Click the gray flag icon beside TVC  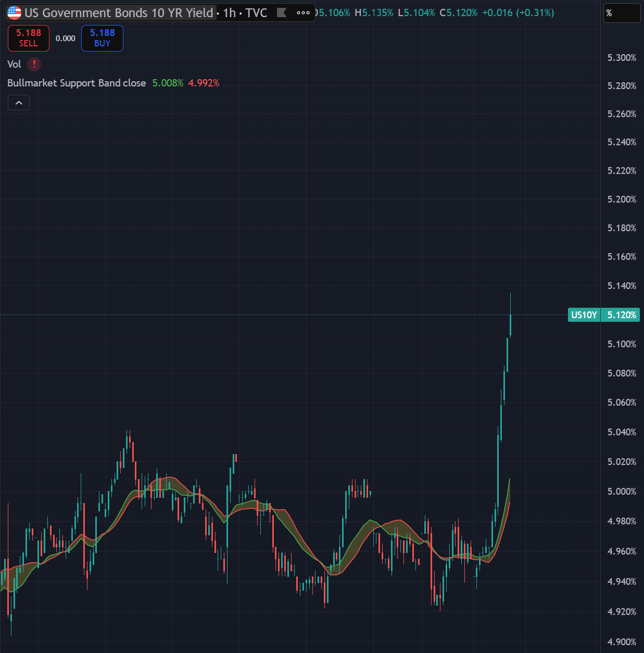click(282, 12)
